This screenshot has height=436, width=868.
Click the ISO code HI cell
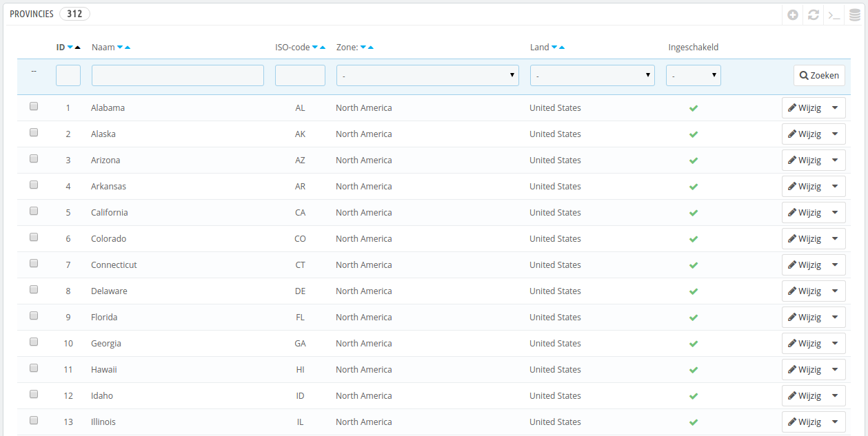pos(300,370)
